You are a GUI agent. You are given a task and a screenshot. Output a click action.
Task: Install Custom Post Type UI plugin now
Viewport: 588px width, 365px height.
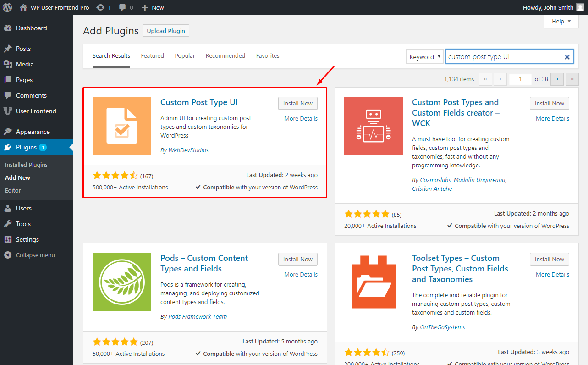click(x=298, y=103)
